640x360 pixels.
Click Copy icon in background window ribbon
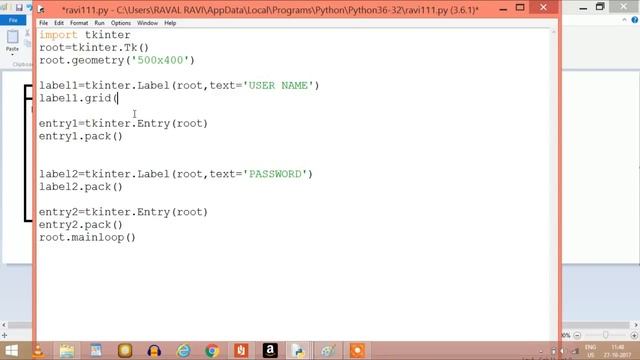coord(27,43)
